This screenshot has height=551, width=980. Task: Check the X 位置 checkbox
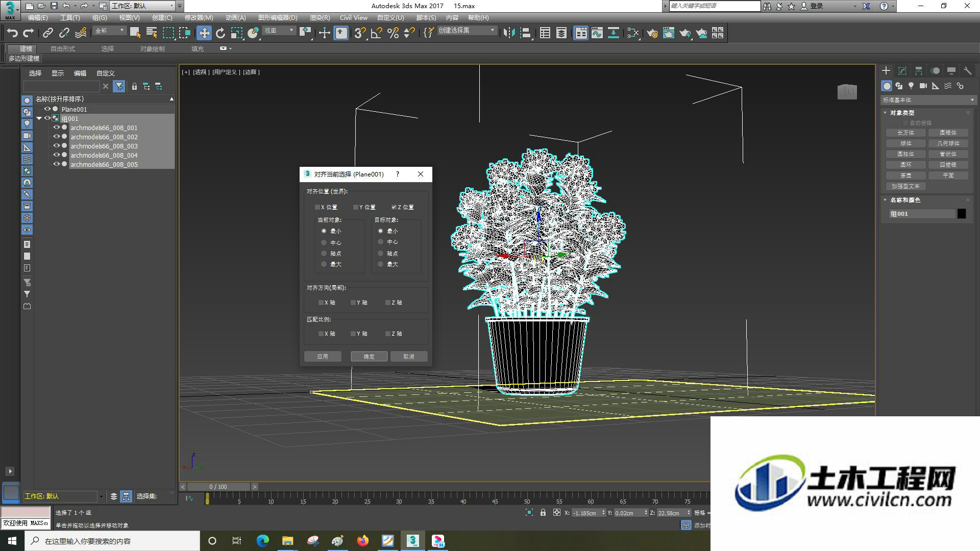pyautogui.click(x=317, y=207)
